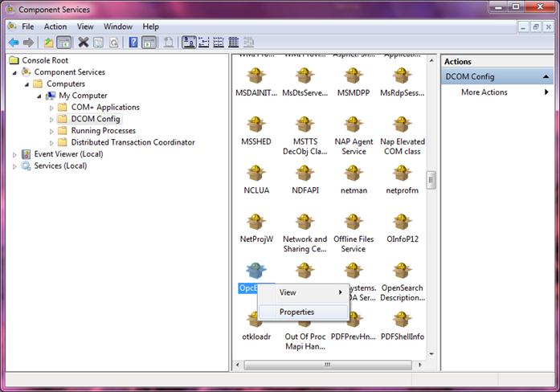This screenshot has width=560, height=392.
Task: Toggle Show/Hide Console Tree toolbar button
Action: pos(64,43)
